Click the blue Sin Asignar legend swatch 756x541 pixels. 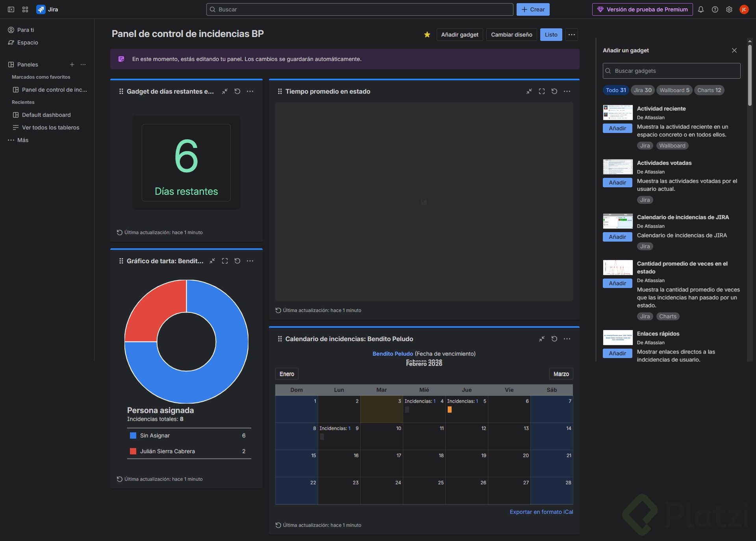133,436
